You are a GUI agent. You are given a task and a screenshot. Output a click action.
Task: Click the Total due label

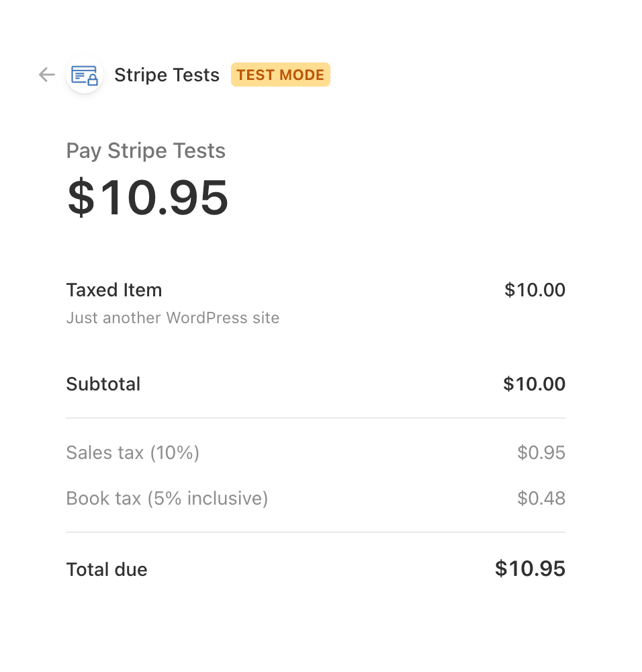click(107, 570)
